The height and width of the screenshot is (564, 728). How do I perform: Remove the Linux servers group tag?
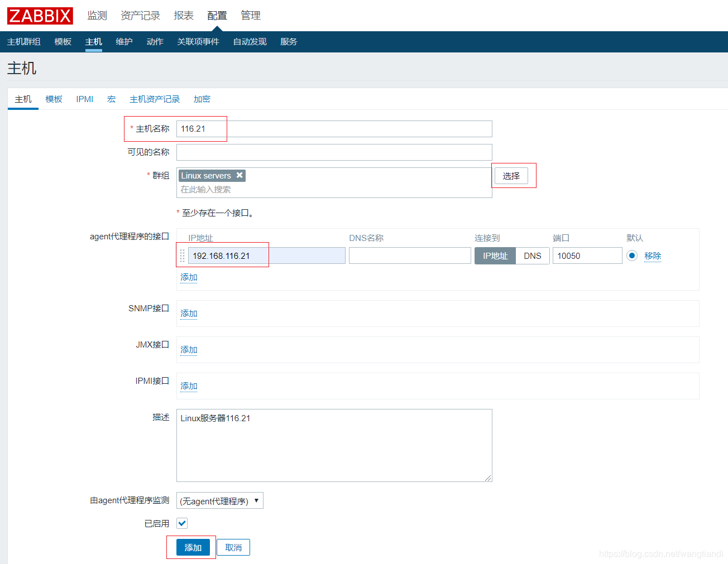[x=240, y=175]
